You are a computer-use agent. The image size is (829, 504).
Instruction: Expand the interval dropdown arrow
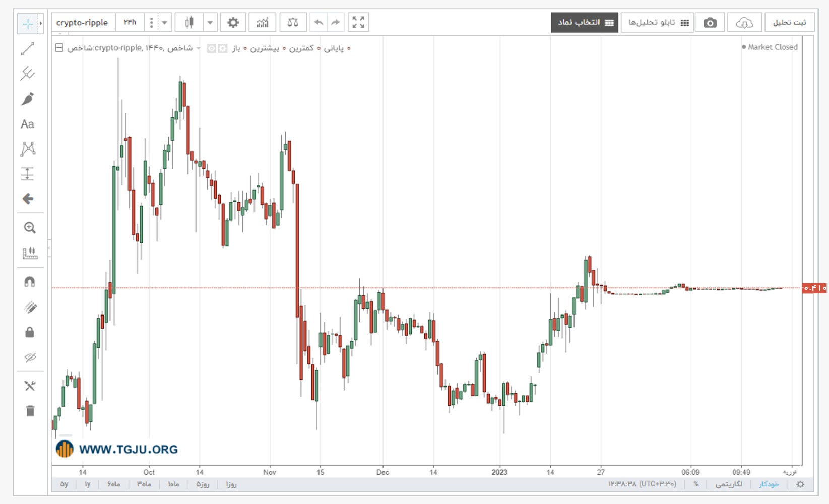point(164,23)
